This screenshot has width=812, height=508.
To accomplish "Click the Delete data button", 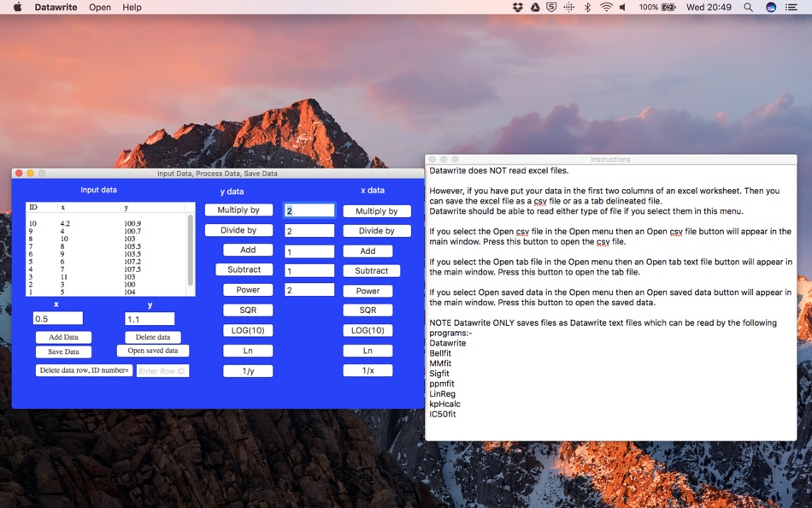I will [x=153, y=338].
